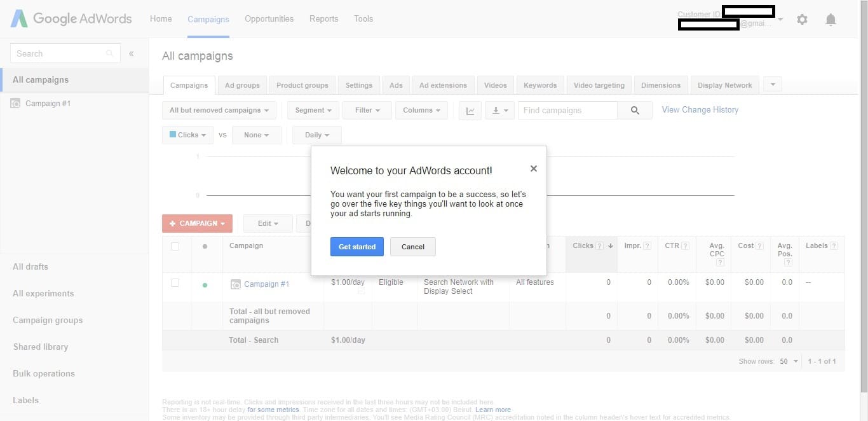
Task: Switch to the Ads tab
Action: pos(396,85)
